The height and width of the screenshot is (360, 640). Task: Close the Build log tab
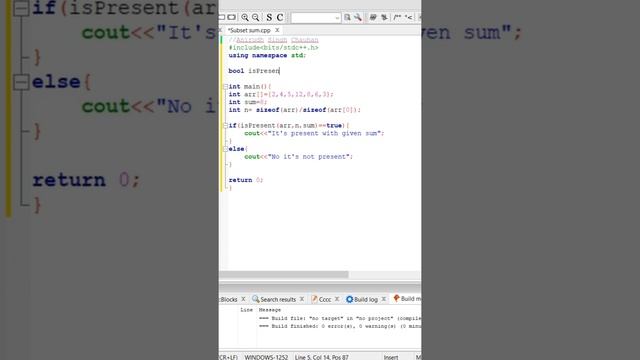[x=384, y=299]
